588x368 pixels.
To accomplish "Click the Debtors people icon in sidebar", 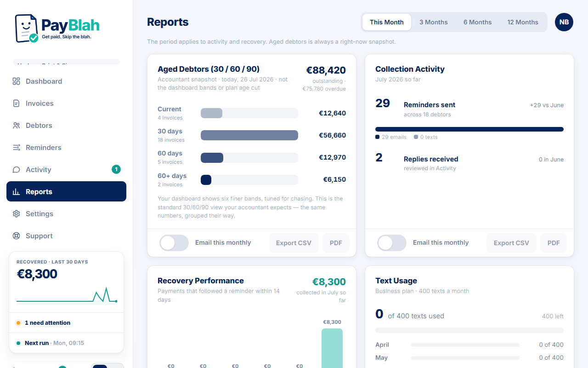I will 17,126.
